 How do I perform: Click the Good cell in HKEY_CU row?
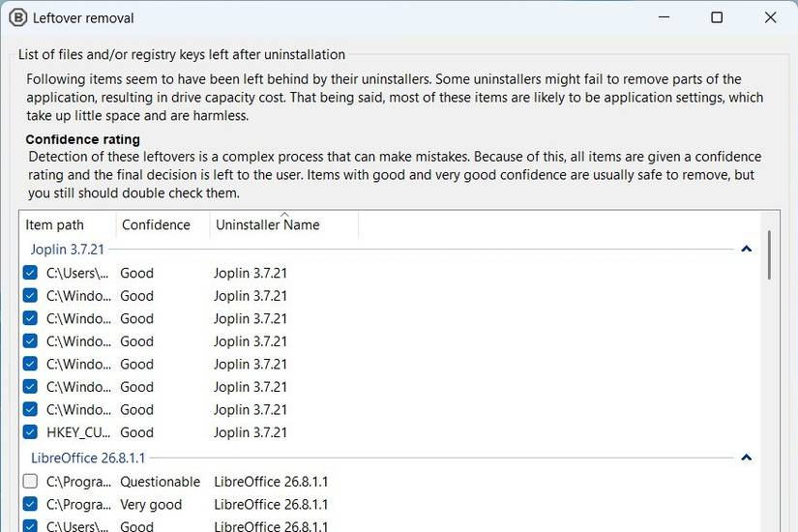(136, 432)
